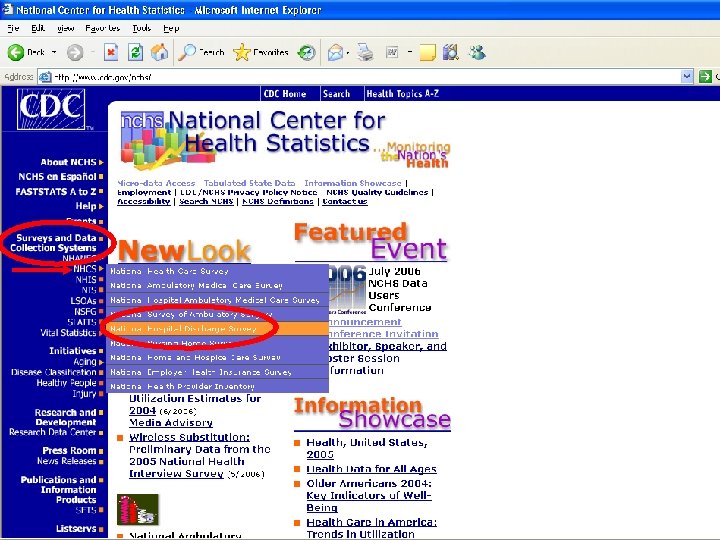Image resolution: width=720 pixels, height=540 pixels.
Task: Select National Health Care Survey entry
Action: 218,271
